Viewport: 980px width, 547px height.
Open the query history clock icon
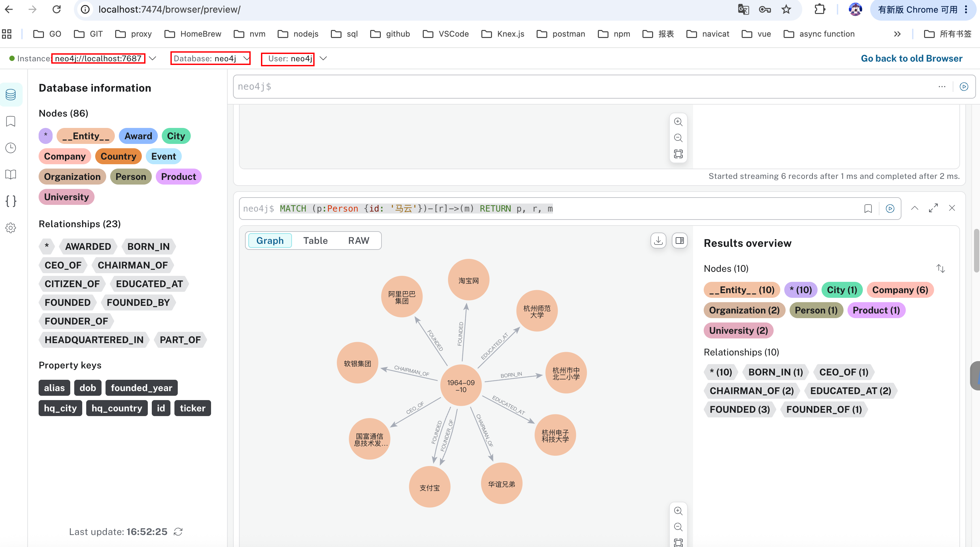(x=11, y=148)
